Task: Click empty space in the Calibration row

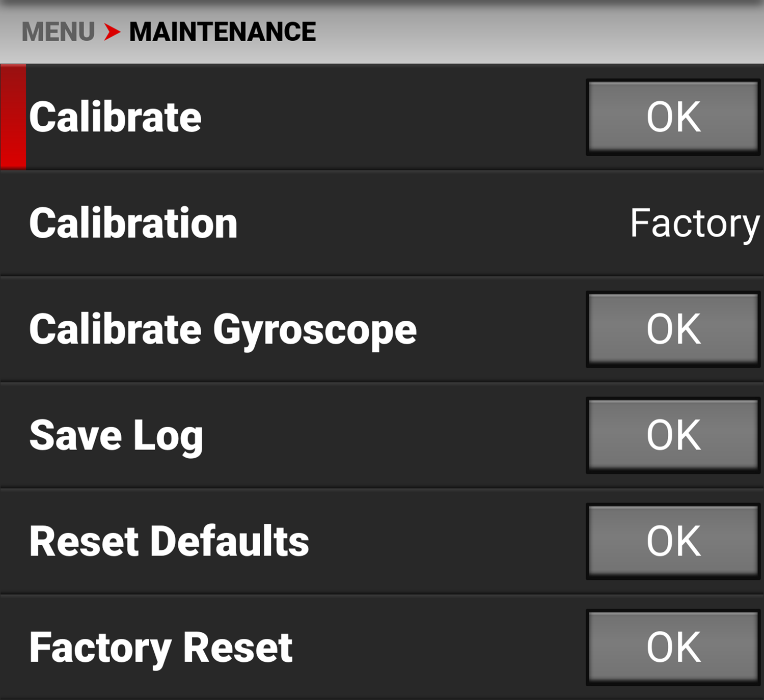Action: click(433, 223)
